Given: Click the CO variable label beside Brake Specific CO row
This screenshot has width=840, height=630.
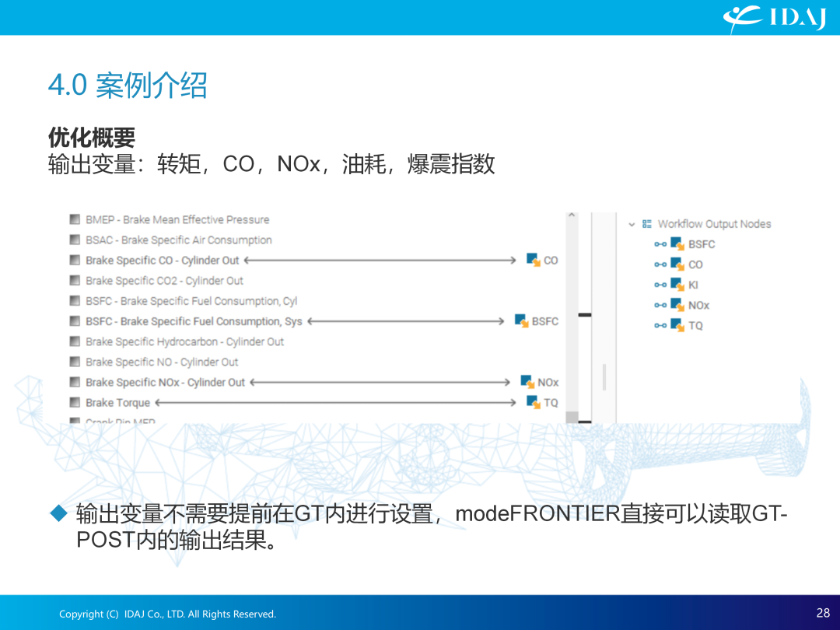Looking at the screenshot, I should 551,261.
